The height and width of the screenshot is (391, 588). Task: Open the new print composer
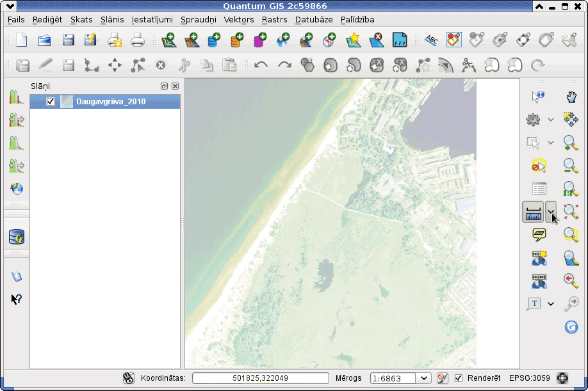115,40
